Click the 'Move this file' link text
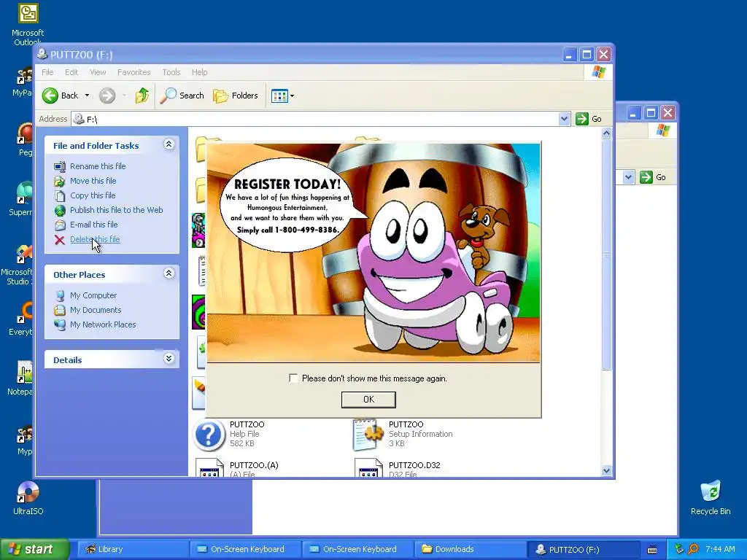 point(93,181)
